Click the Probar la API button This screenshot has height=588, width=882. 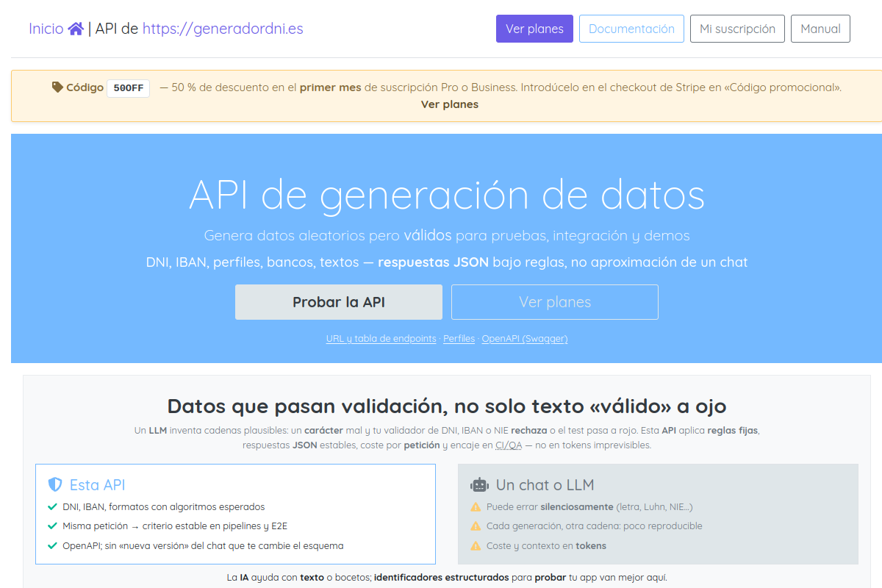339,302
